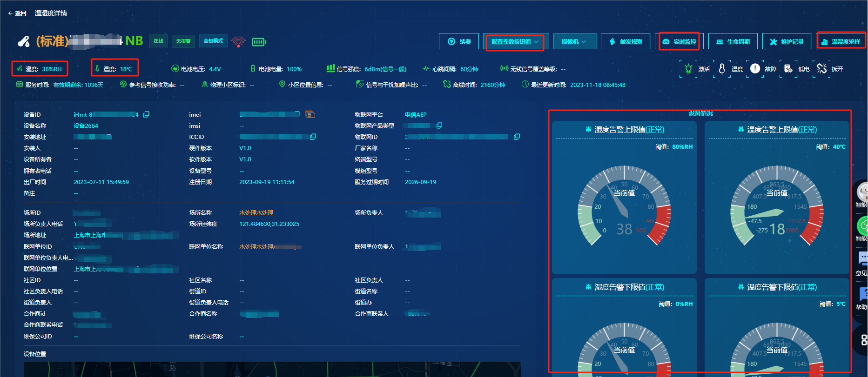Image resolution: width=868 pixels, height=377 pixels.
Task: Click the humidity icon beside 湿度 38%RH
Action: pos(20,68)
